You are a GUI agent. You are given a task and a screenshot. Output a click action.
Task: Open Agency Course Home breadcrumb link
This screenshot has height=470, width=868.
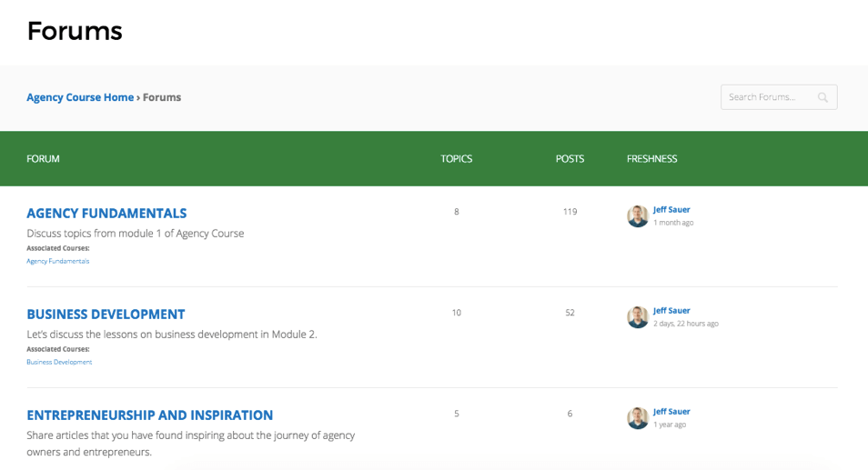pos(80,97)
